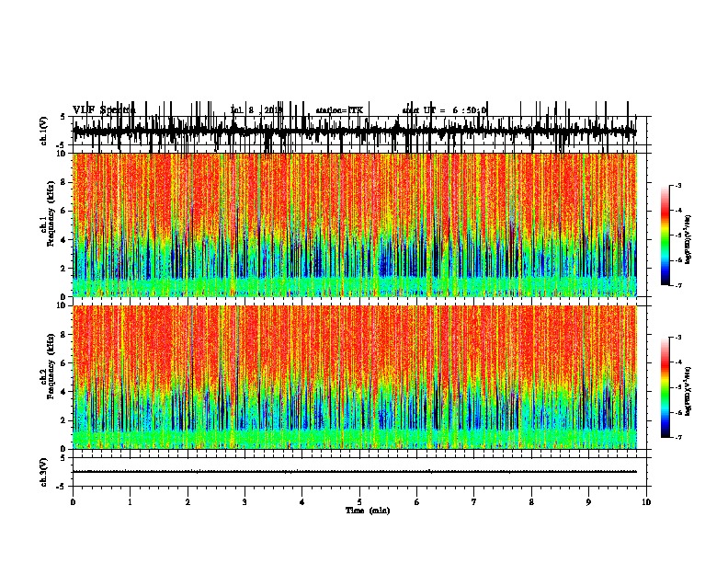Click the ch.2 'Frequency (kHz)' axis label
This screenshot has width=728, height=563.
(x=51, y=366)
